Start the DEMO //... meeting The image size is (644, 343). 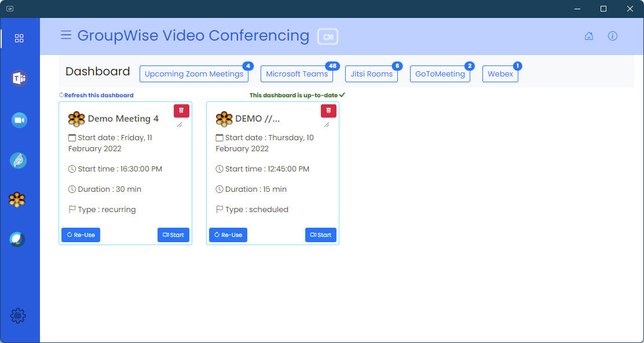[321, 235]
